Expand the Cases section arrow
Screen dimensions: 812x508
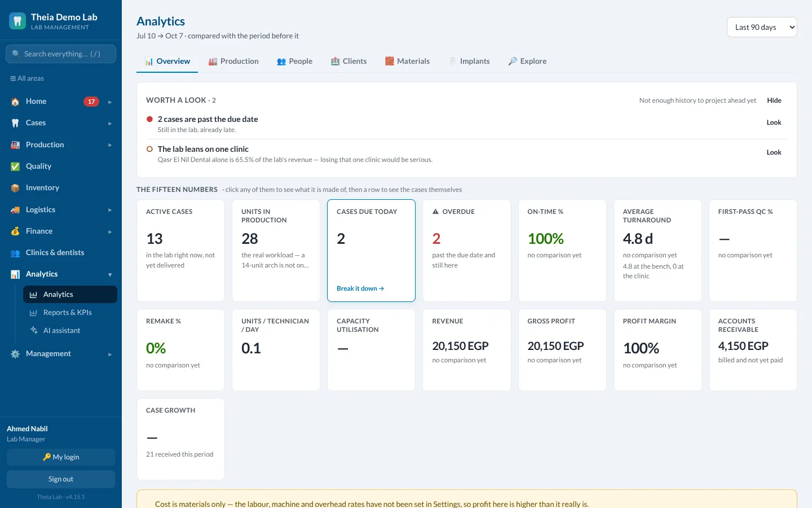pyautogui.click(x=110, y=124)
